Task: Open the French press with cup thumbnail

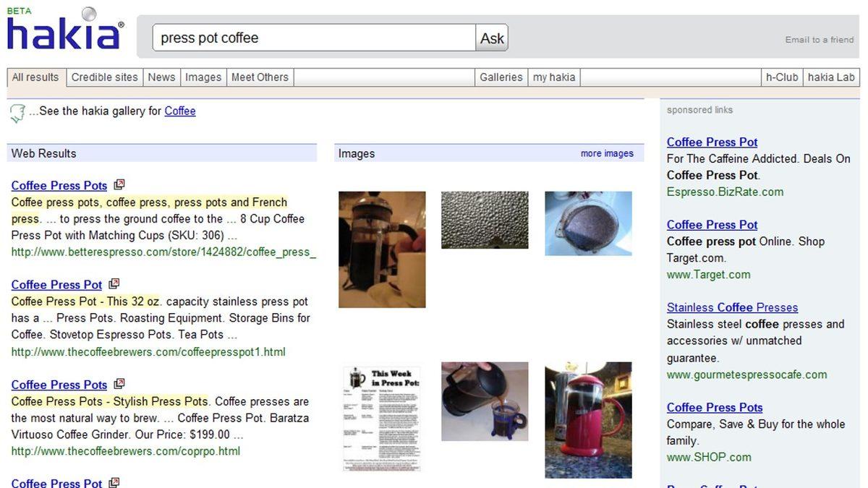Action: pos(382,249)
